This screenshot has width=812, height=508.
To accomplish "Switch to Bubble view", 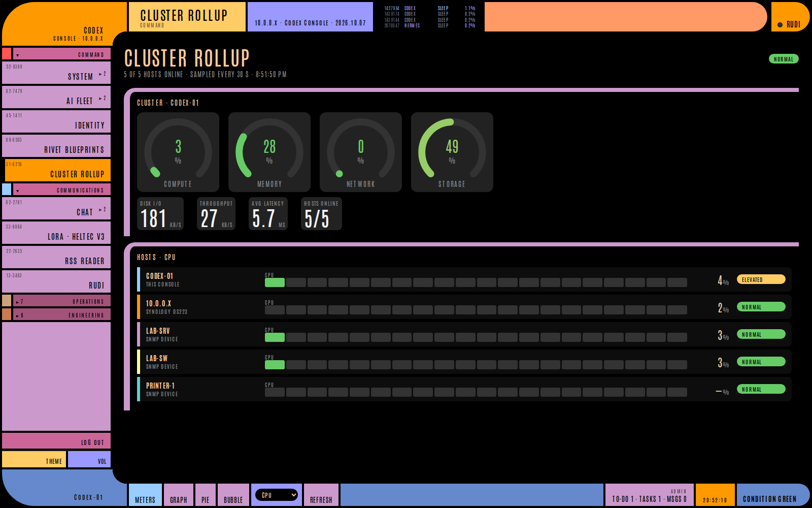I will coord(233,495).
